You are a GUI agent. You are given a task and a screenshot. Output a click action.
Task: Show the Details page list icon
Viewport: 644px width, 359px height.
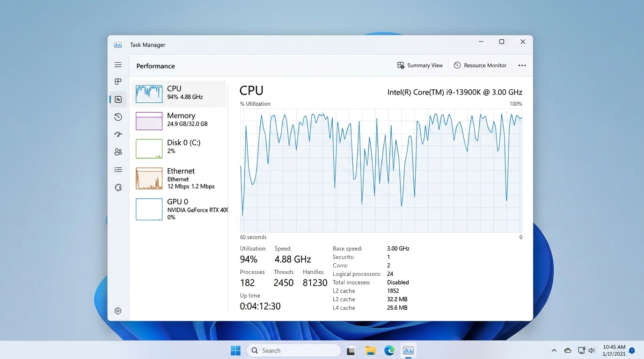point(118,170)
